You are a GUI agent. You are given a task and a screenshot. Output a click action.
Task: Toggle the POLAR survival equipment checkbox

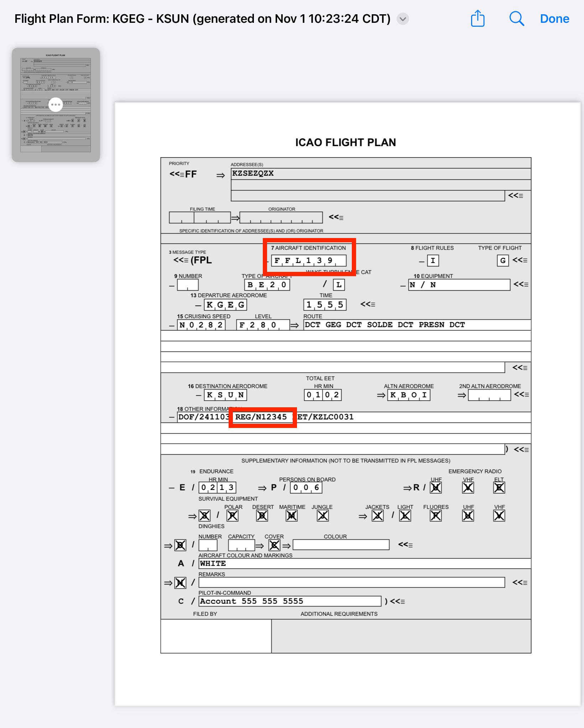(233, 516)
